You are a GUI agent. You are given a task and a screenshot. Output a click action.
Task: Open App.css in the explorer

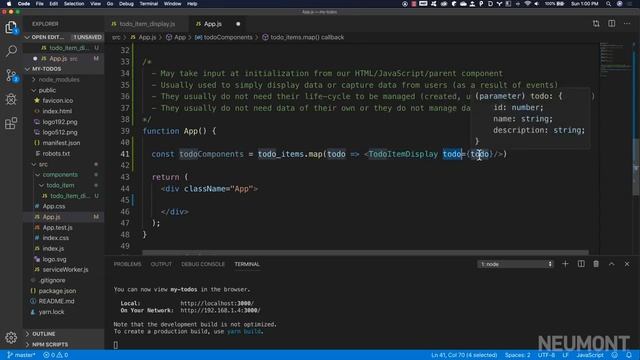[x=54, y=207]
